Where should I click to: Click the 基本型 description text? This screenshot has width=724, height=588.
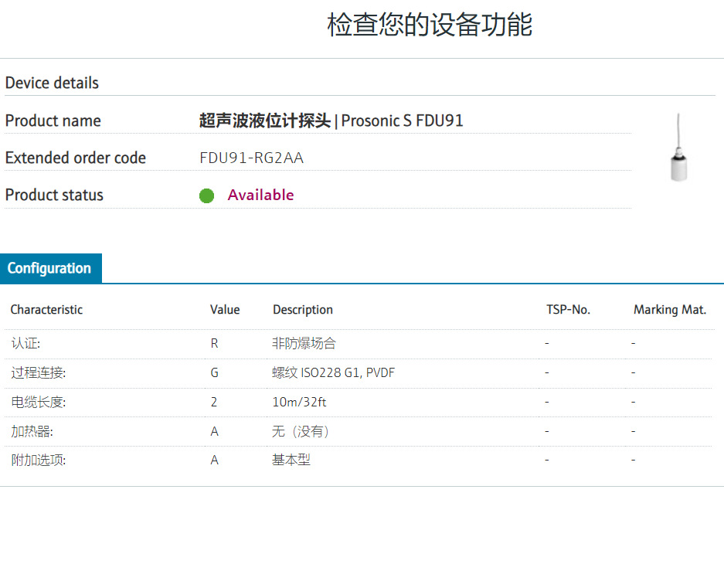pyautogui.click(x=291, y=461)
